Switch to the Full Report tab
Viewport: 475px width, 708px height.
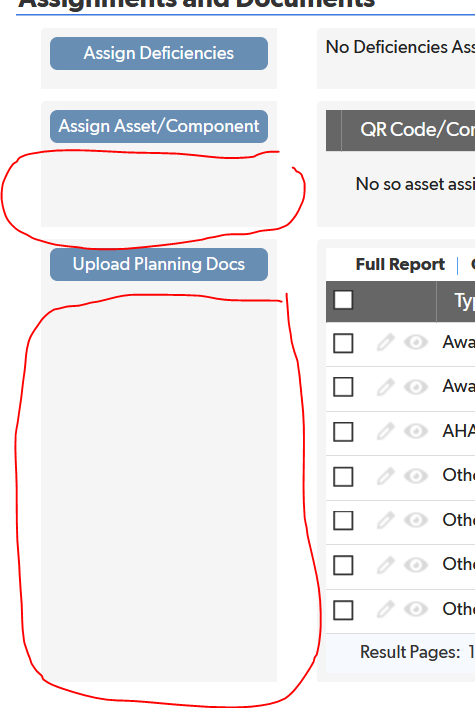(400, 264)
